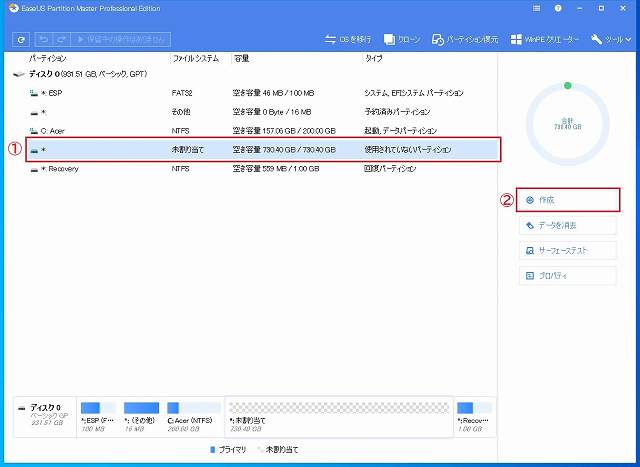Click the help question mark icon

[x=558, y=8]
